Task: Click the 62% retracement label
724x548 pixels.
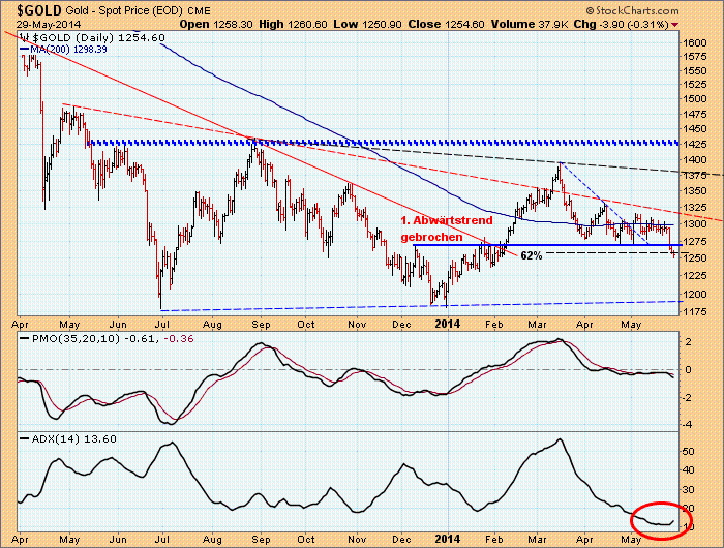Action: pyautogui.click(x=531, y=256)
